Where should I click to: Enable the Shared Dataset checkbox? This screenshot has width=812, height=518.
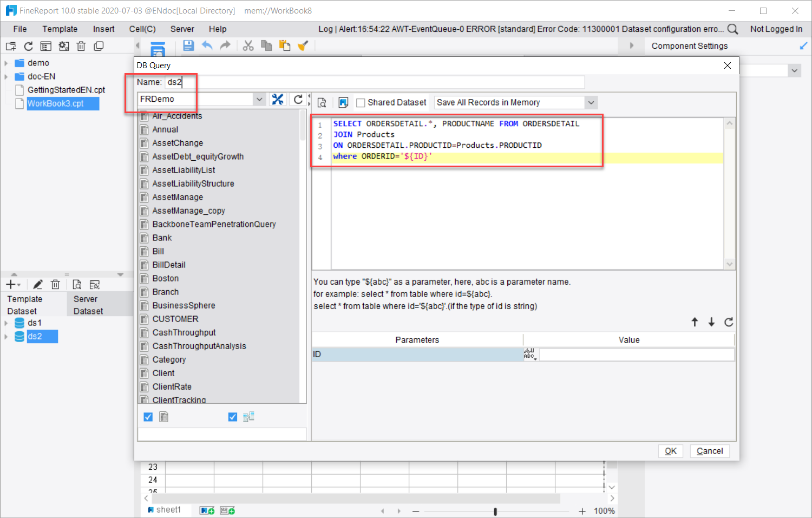coord(361,103)
